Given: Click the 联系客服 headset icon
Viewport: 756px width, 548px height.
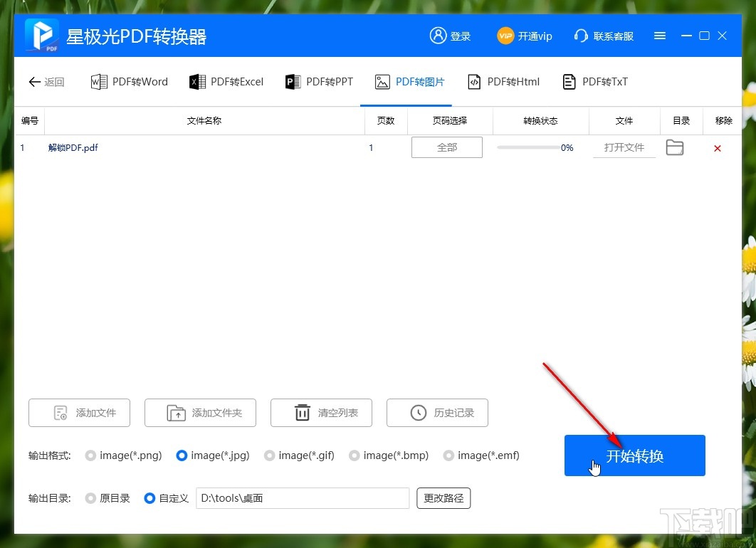Looking at the screenshot, I should tap(581, 36).
